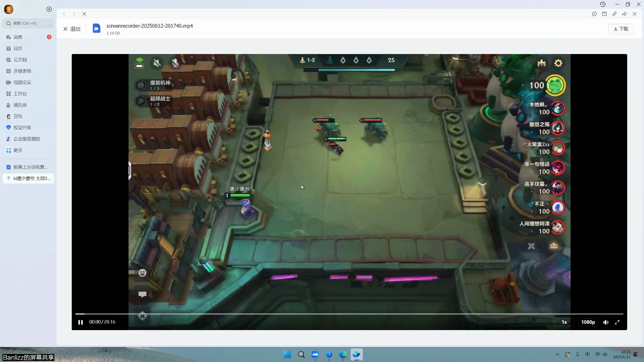This screenshot has width=644, height=362.
Task: Click the video progress bar
Action: pyautogui.click(x=349, y=314)
